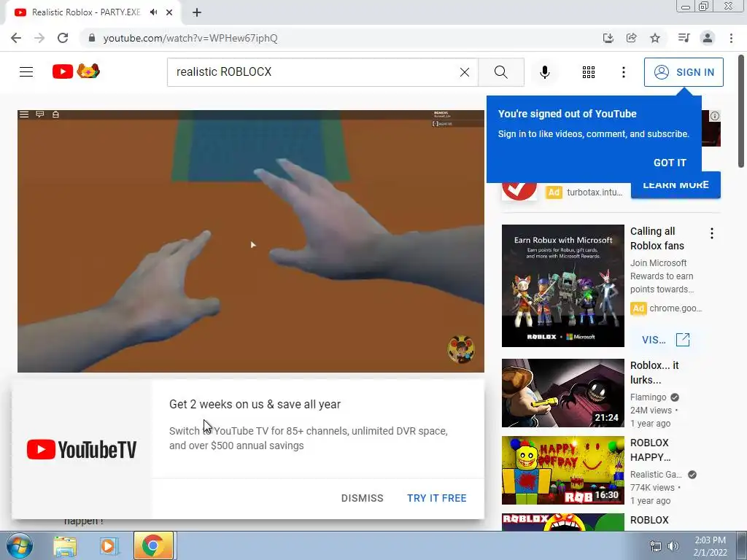Click the browser forward arrow

point(39,38)
